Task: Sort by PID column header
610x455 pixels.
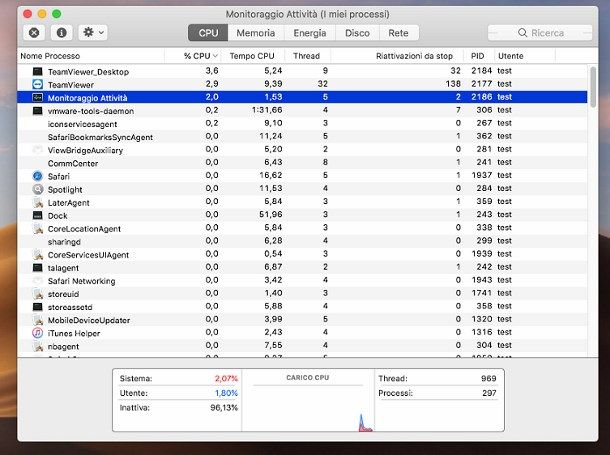Action: tap(477, 56)
